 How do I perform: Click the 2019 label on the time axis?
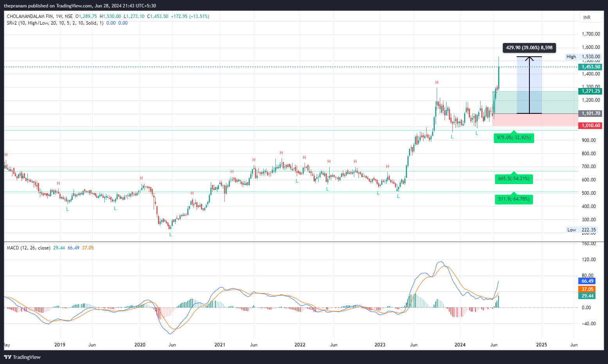tap(60, 345)
